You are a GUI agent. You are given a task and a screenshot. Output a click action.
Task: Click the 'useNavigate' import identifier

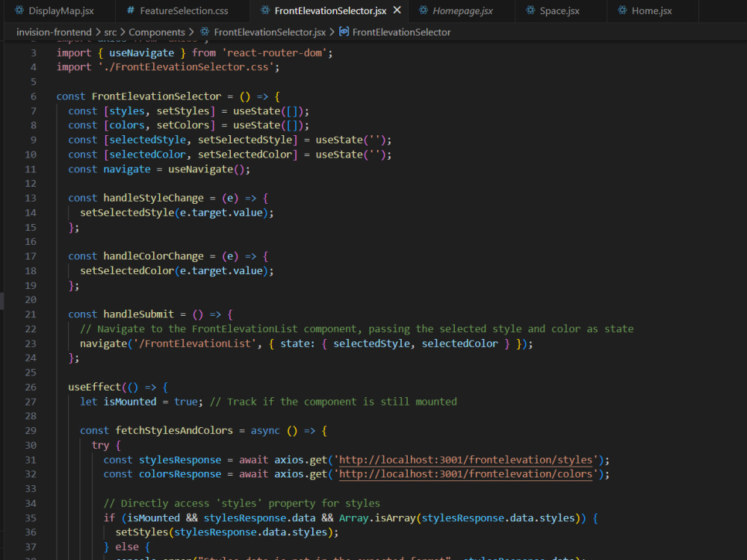pyautogui.click(x=141, y=53)
